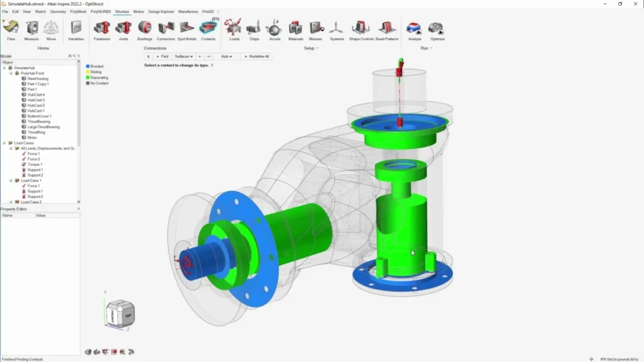Select Torque 1 in model tree

(35, 165)
